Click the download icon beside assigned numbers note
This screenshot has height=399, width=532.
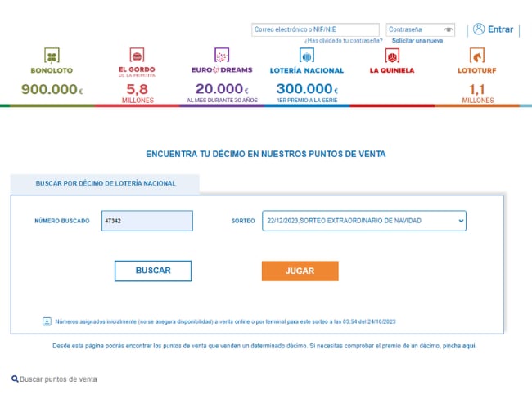[47, 321]
